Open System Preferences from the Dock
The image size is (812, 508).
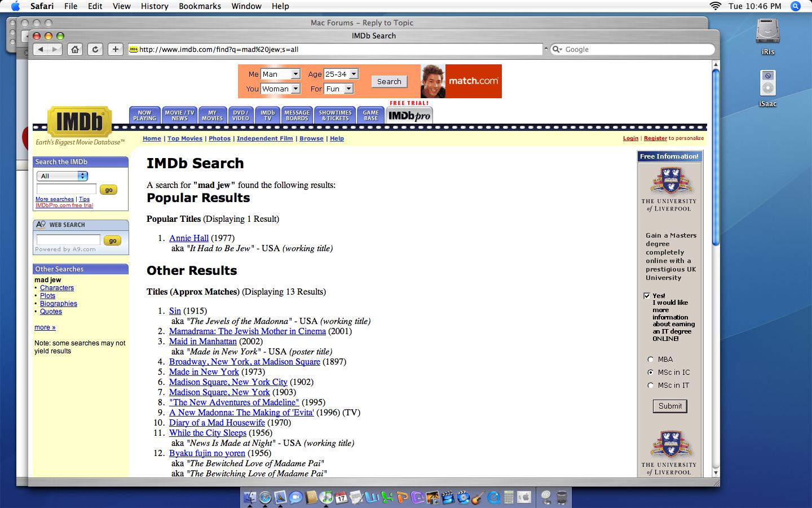click(524, 497)
